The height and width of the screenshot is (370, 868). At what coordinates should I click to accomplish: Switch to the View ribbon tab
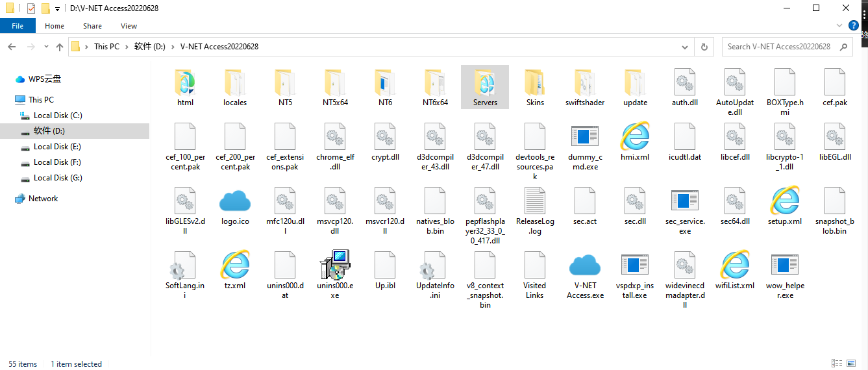129,26
